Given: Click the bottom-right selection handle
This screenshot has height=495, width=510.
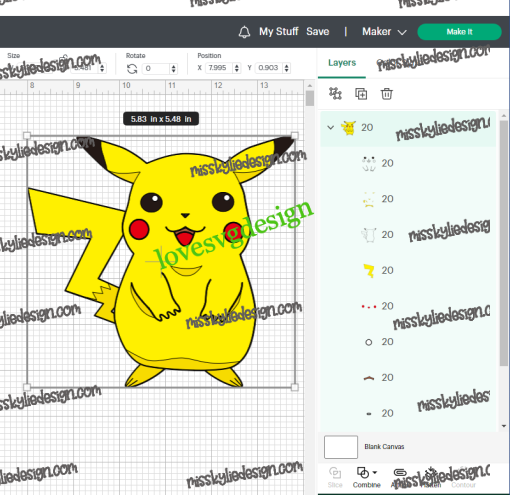Looking at the screenshot, I should [295, 387].
